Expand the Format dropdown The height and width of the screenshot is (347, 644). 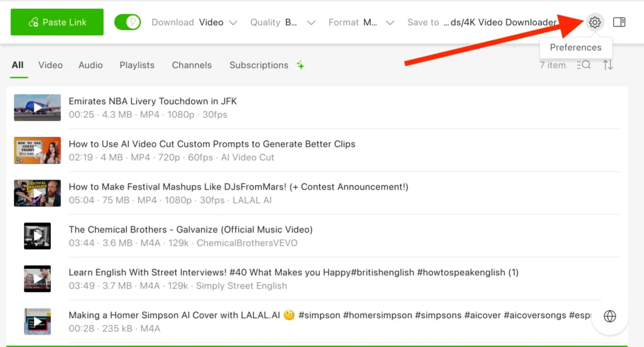pyautogui.click(x=361, y=22)
